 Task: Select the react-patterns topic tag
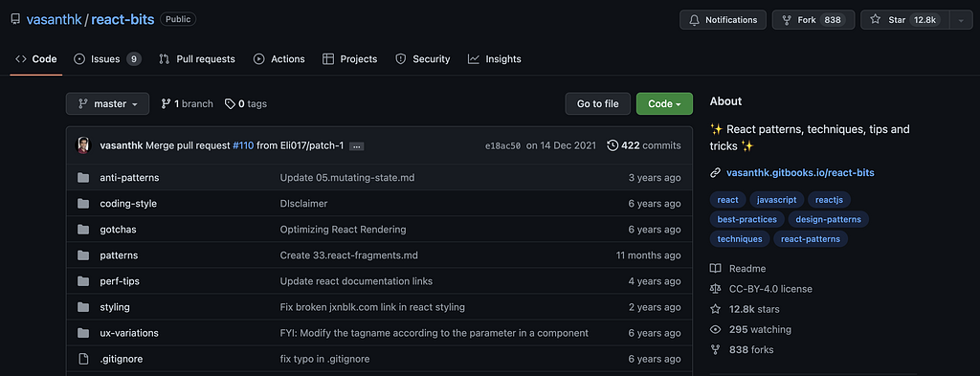click(811, 238)
